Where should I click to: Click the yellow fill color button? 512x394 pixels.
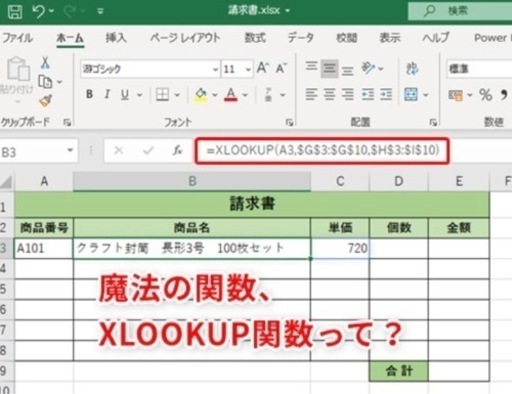point(201,95)
